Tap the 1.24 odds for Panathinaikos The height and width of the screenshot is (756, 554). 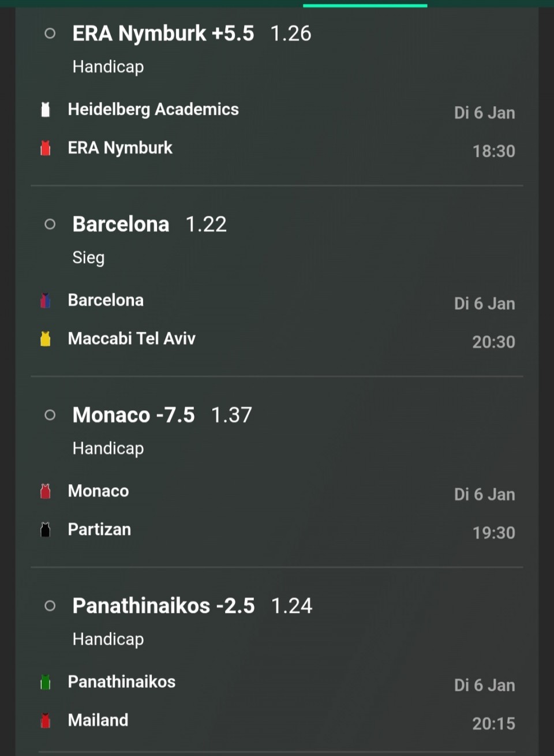pos(291,606)
